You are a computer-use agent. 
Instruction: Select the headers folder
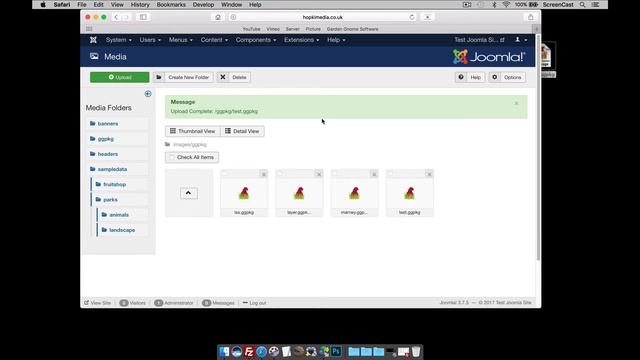point(108,154)
